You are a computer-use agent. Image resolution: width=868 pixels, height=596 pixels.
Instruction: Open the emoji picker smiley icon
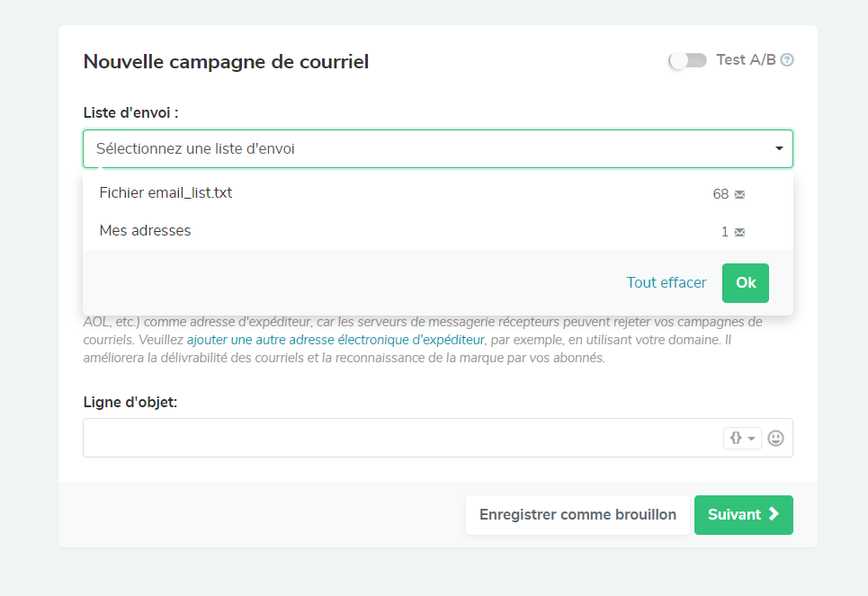(x=775, y=438)
